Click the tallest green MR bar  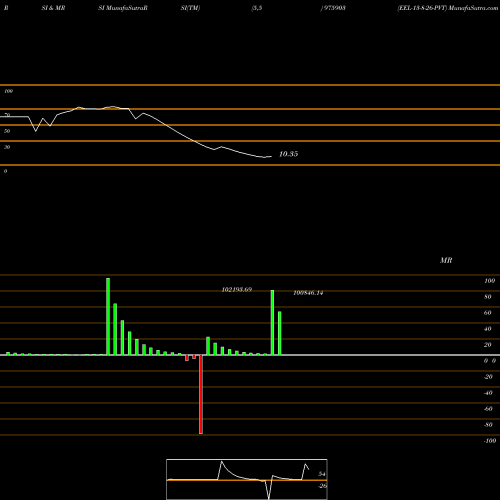[x=108, y=316]
